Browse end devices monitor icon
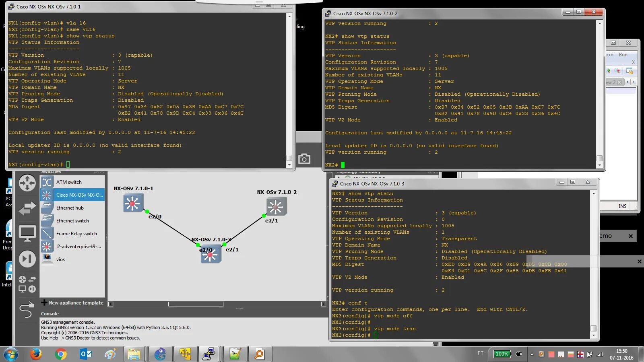 27,234
